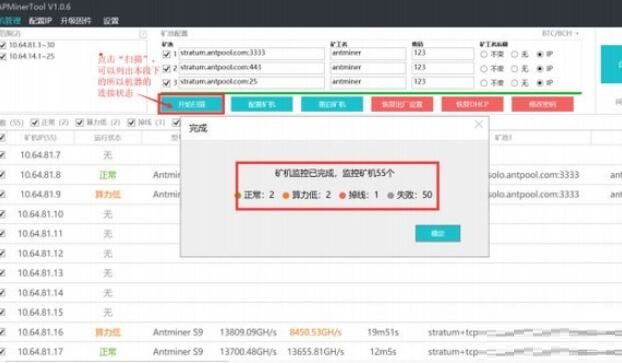Click the 13809.09GH/s hashrate value
The height and width of the screenshot is (363, 622).
(x=248, y=332)
